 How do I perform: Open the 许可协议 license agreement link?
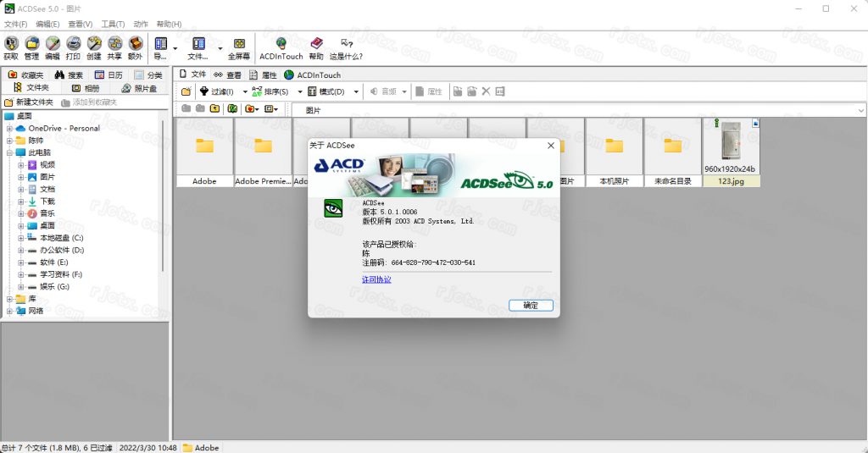pyautogui.click(x=376, y=279)
